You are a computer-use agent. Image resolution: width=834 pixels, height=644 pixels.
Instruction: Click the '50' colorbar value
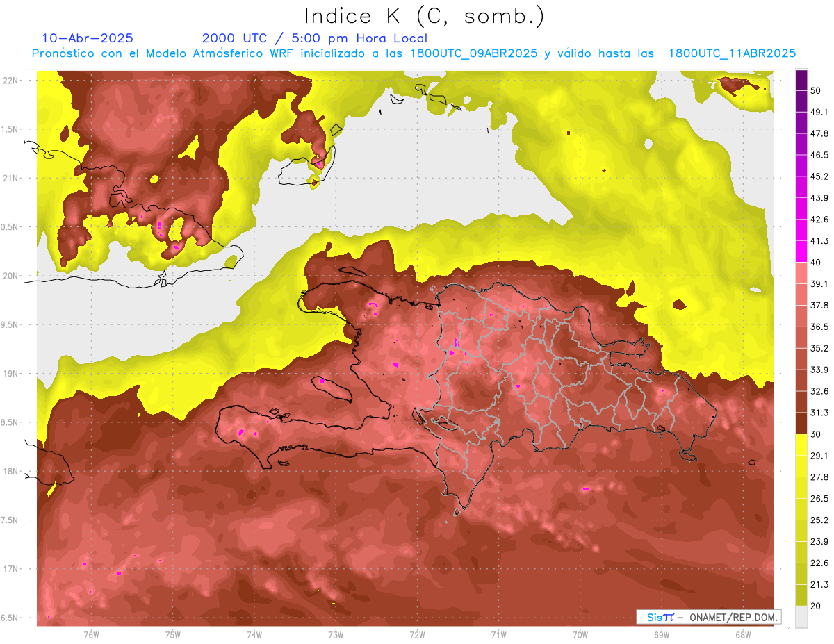816,90
